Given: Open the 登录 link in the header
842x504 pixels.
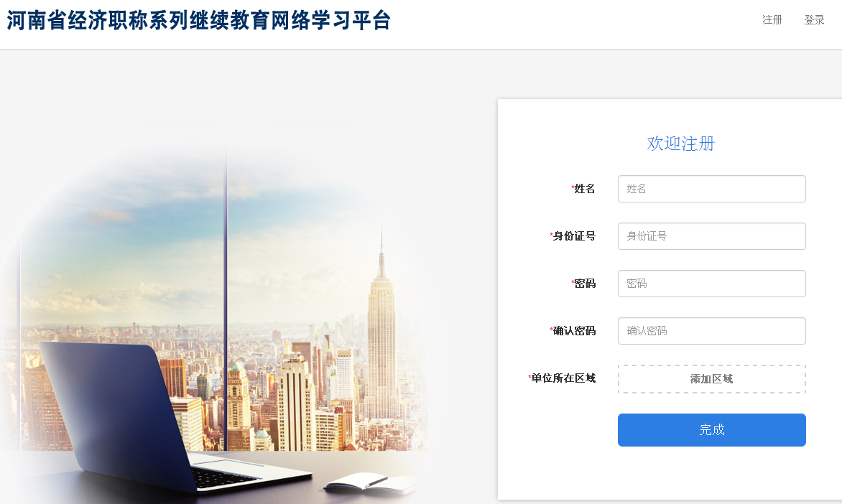Looking at the screenshot, I should [814, 20].
